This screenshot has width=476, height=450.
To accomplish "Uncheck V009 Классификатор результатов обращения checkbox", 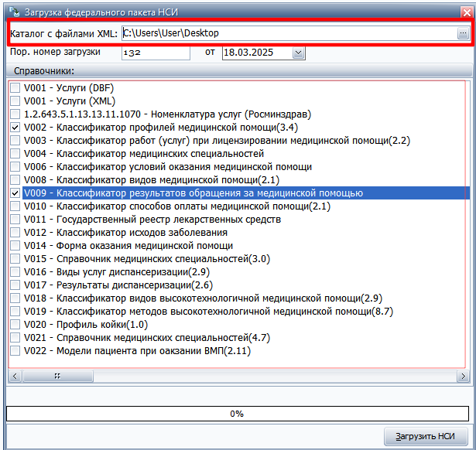I will 15,193.
